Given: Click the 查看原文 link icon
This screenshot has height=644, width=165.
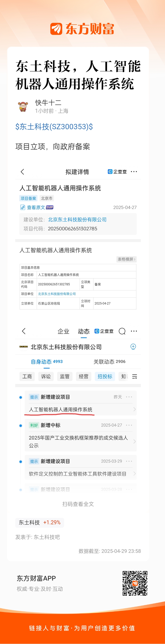Looking at the screenshot, I should point(23,207).
